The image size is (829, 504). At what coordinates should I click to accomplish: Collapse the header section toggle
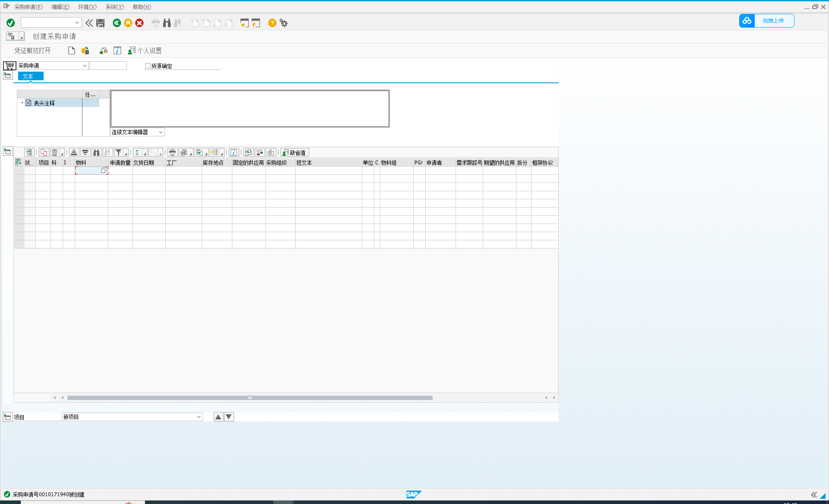click(x=8, y=76)
